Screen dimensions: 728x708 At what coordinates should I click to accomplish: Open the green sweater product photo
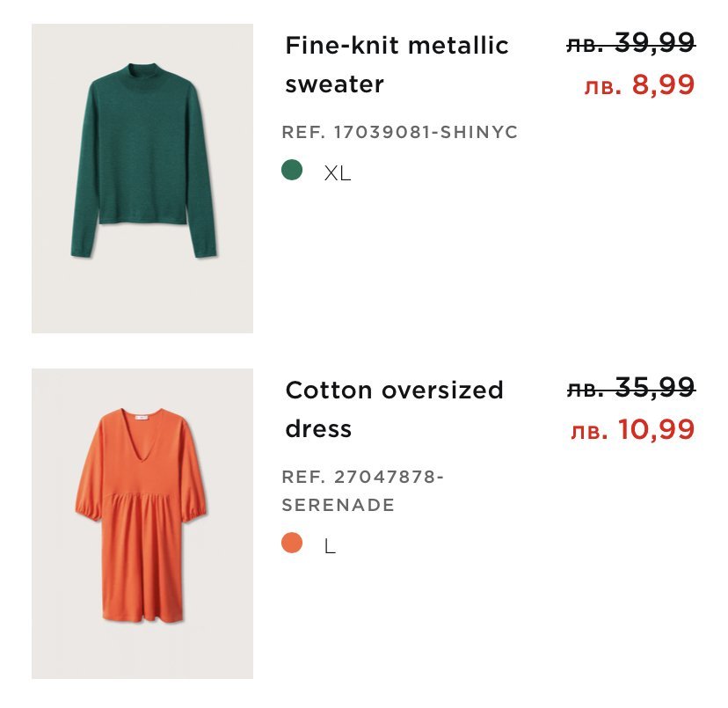[142, 179]
